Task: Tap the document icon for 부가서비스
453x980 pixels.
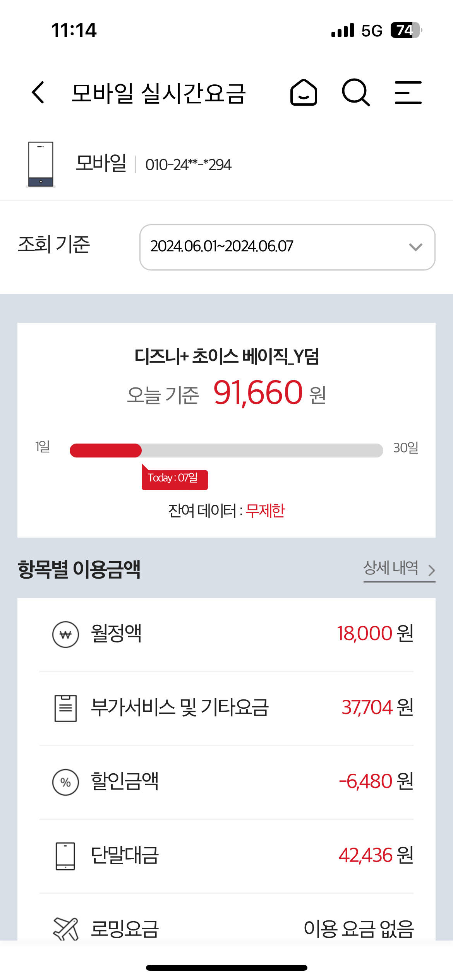Action: pos(65,708)
